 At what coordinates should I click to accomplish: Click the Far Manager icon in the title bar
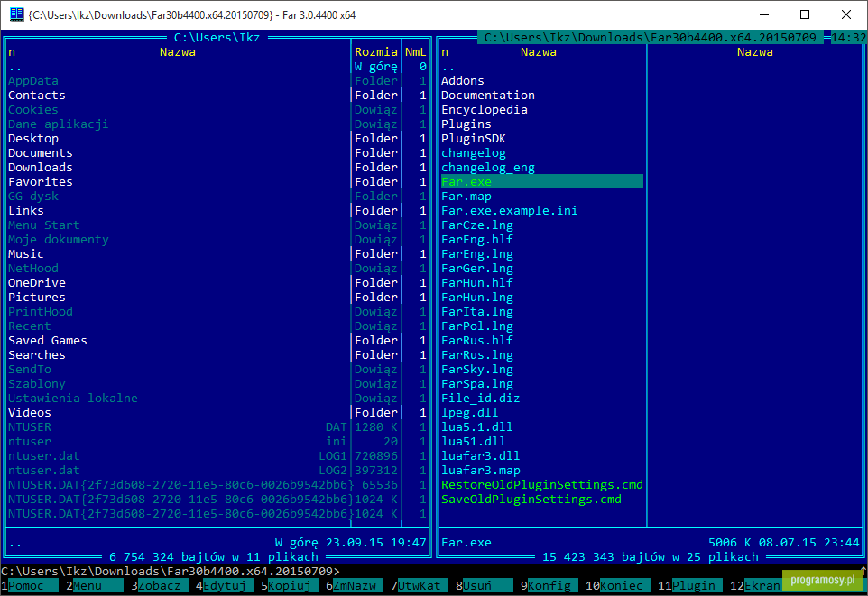[x=17, y=14]
